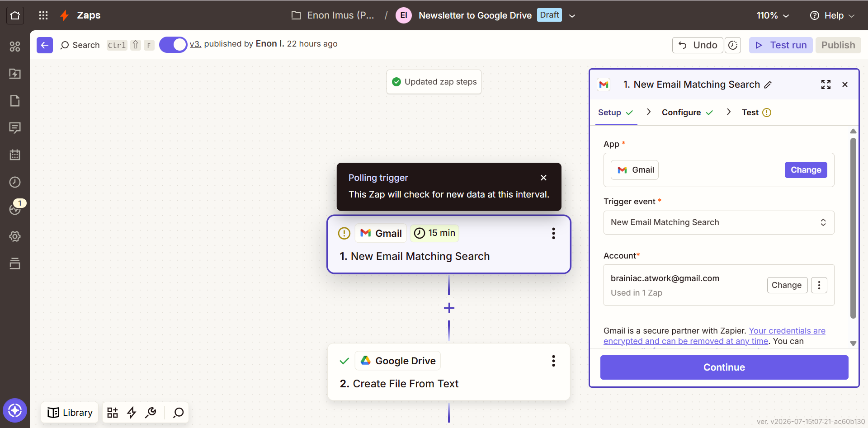This screenshot has width=868, height=428.
Task: Open the Library panel
Action: pos(70,413)
